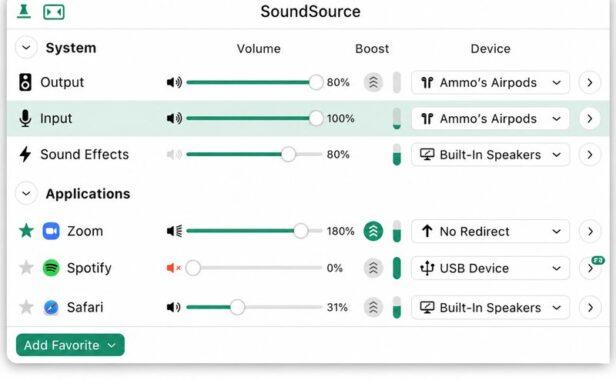
Task: Click the pin window icon
Action: (x=24, y=11)
